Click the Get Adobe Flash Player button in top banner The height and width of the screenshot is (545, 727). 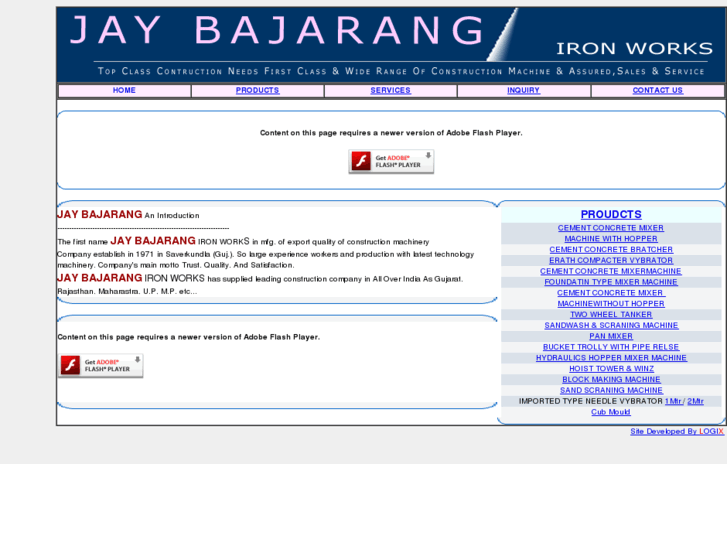pyautogui.click(x=391, y=161)
